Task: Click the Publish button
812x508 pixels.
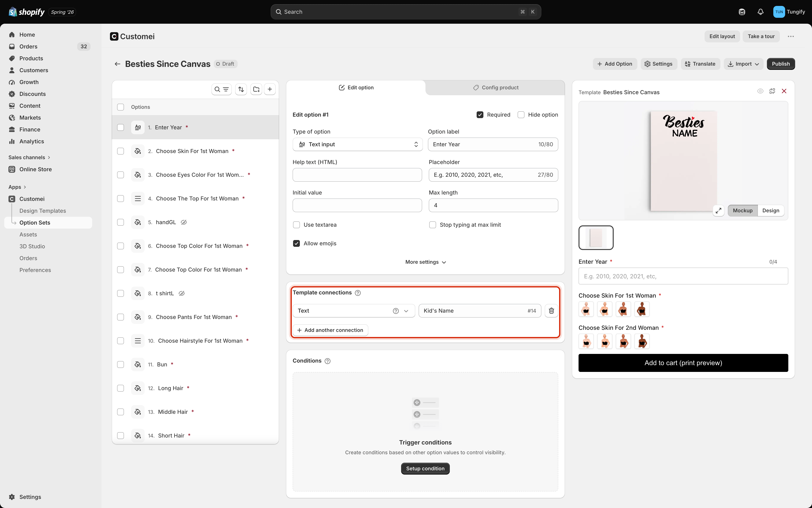Action: point(780,64)
